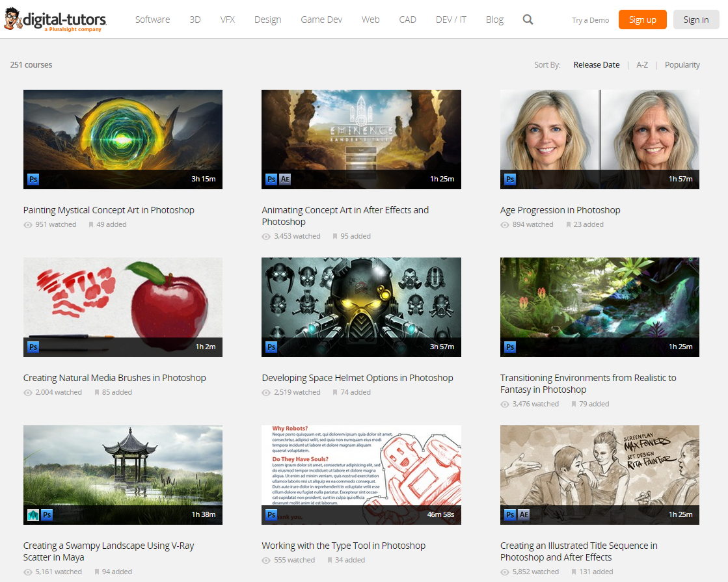Open the Software menu
728x582 pixels.
pos(152,20)
